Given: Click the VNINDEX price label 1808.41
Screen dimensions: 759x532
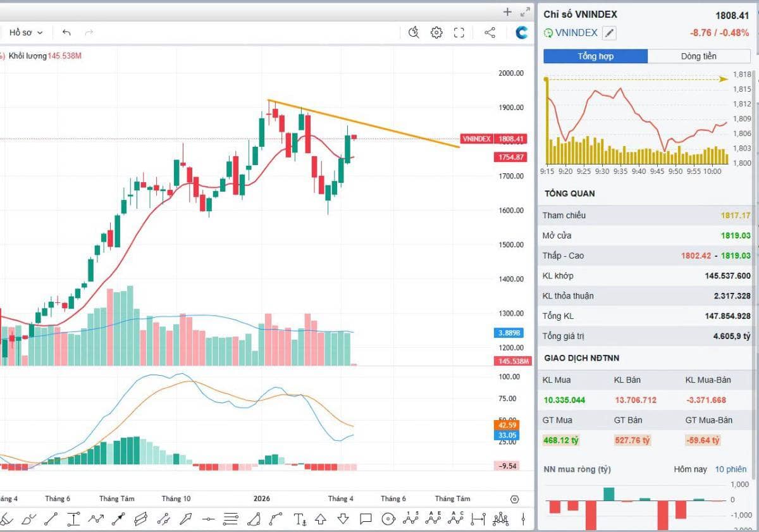Looking at the screenshot, I should pyautogui.click(x=494, y=139).
